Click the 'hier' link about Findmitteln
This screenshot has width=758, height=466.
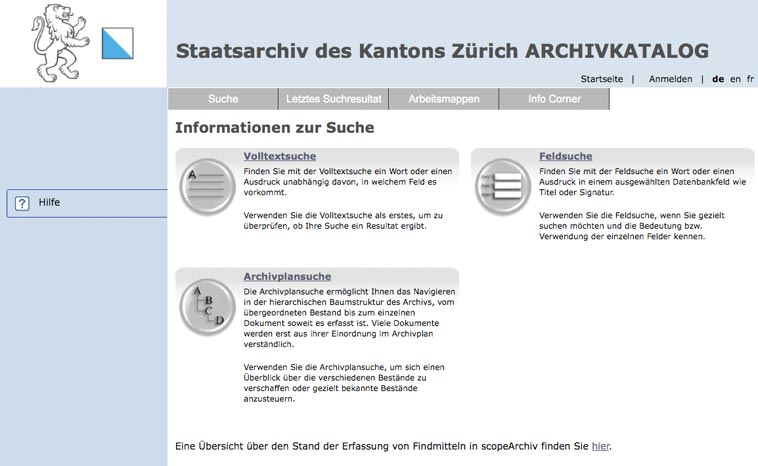(600, 446)
